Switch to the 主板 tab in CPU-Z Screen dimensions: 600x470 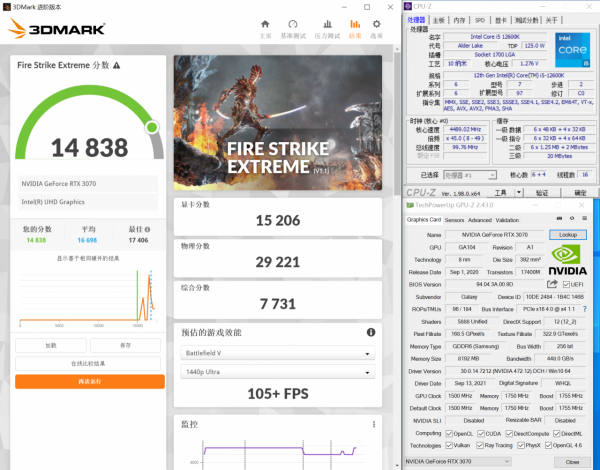click(439, 20)
